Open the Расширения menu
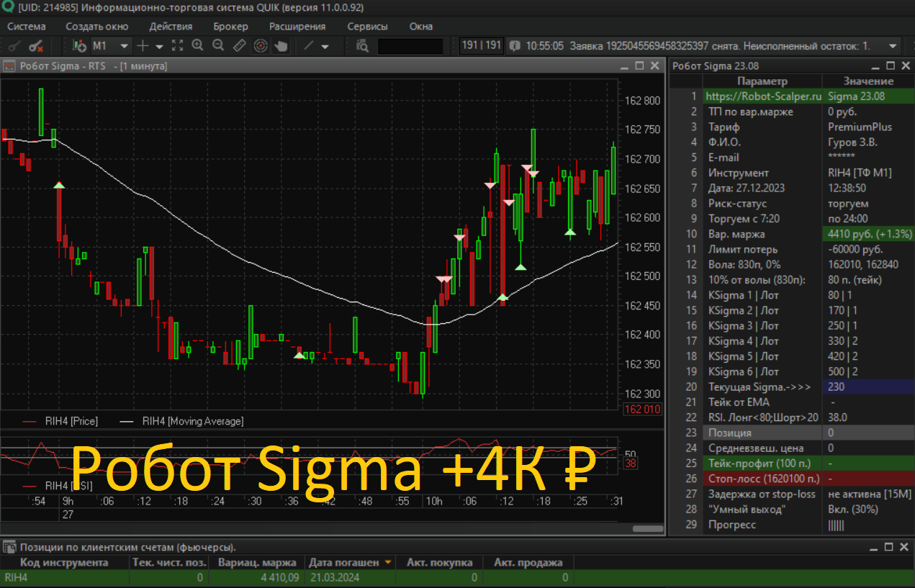Viewport: 915px width, 588px height. click(297, 27)
